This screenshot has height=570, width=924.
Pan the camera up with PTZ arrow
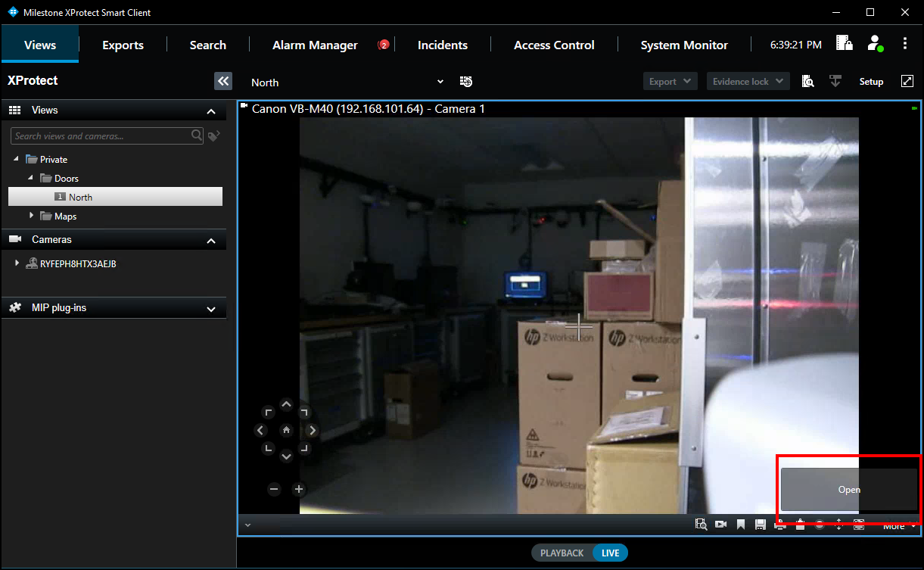(286, 405)
